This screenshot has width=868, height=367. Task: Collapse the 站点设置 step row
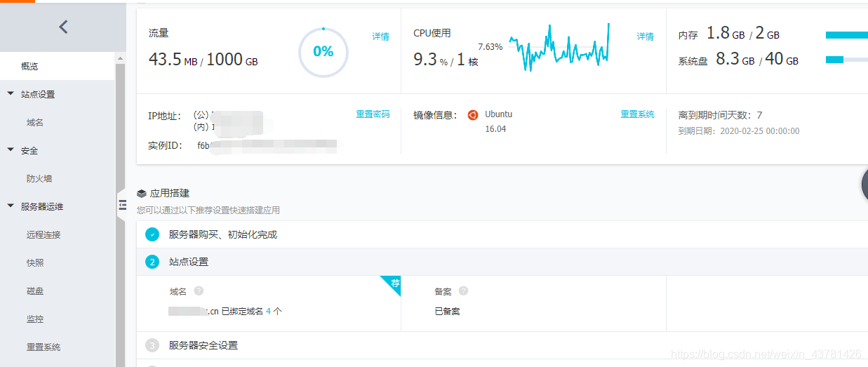click(502, 262)
